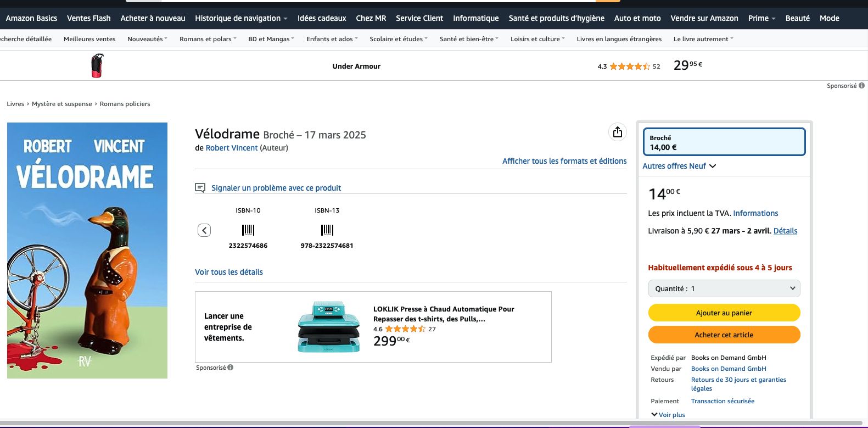Go to Vendre sur Amazon
The height and width of the screenshot is (428, 868).
[704, 18]
